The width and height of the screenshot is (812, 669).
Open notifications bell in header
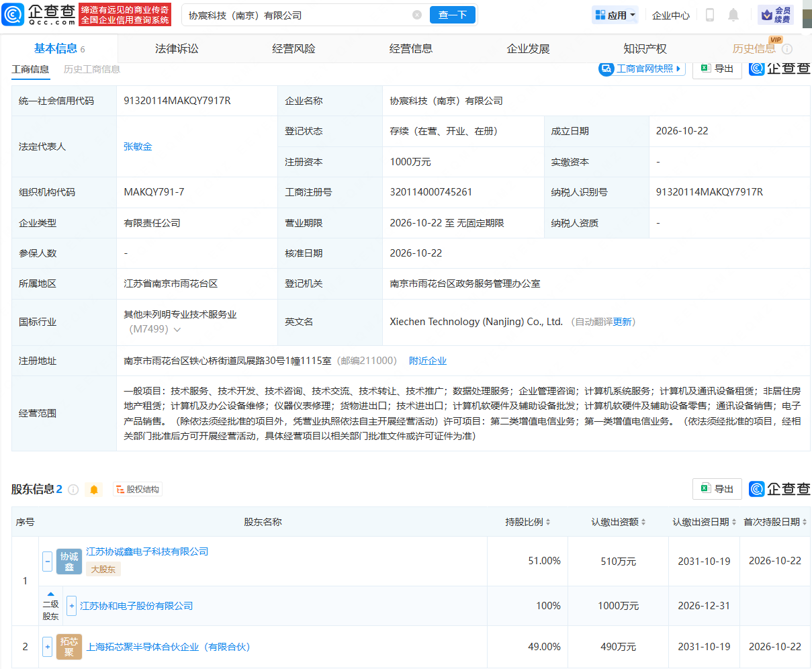(x=733, y=15)
